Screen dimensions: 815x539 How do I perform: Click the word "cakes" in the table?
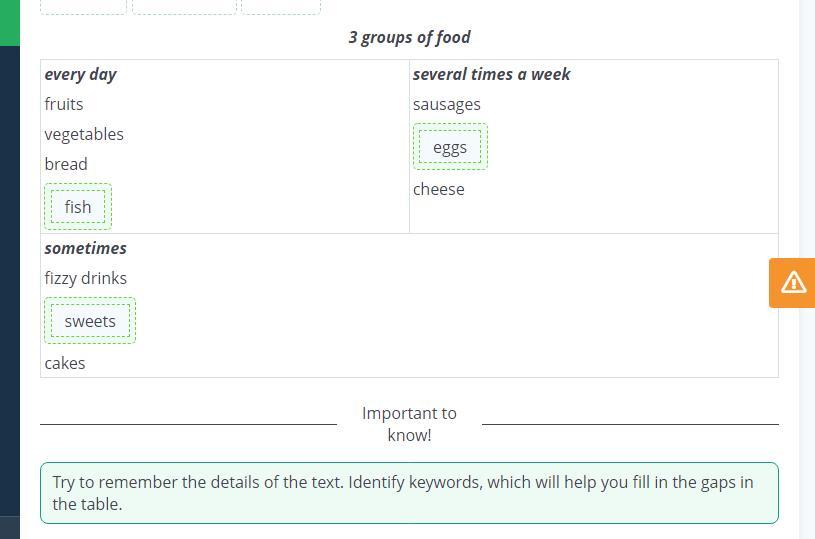coord(65,363)
